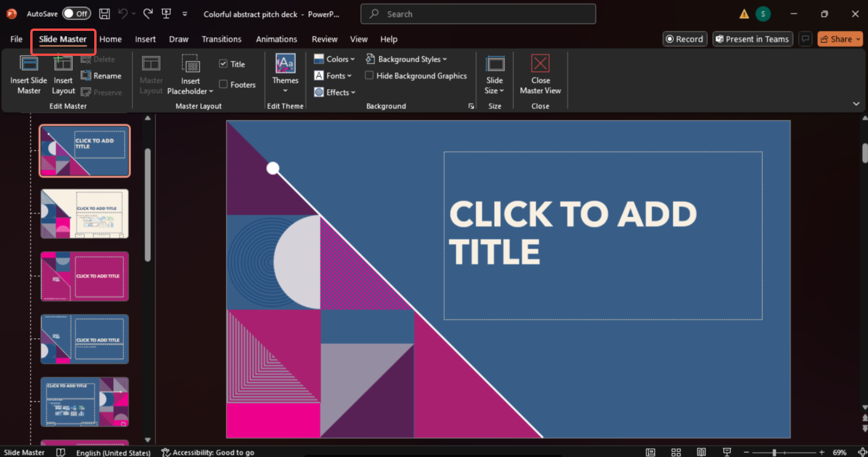Image resolution: width=868 pixels, height=457 pixels.
Task: Check Hide Background Graphics checkbox
Action: point(369,76)
